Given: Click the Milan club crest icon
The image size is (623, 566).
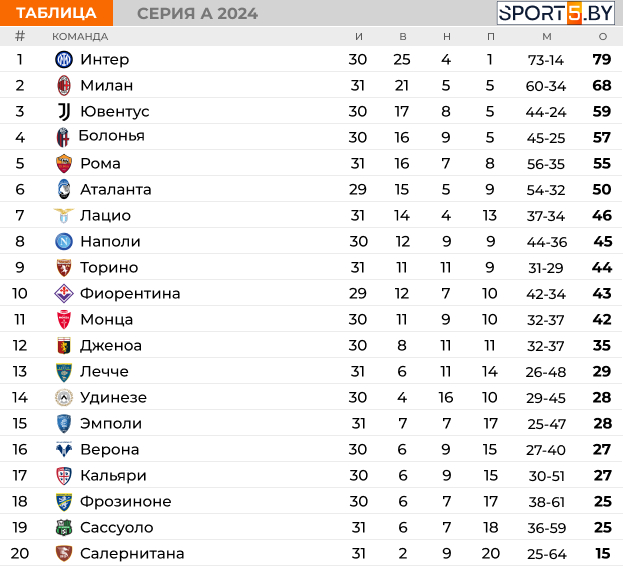Looking at the screenshot, I should [64, 85].
